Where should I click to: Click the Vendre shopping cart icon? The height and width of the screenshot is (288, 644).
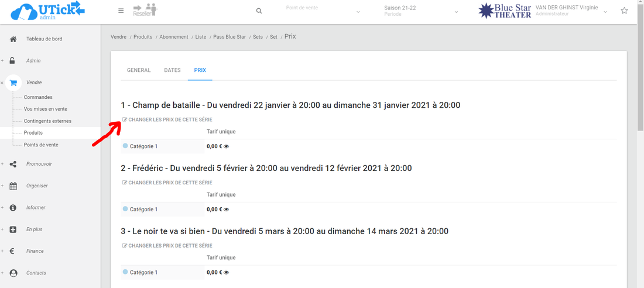[13, 83]
